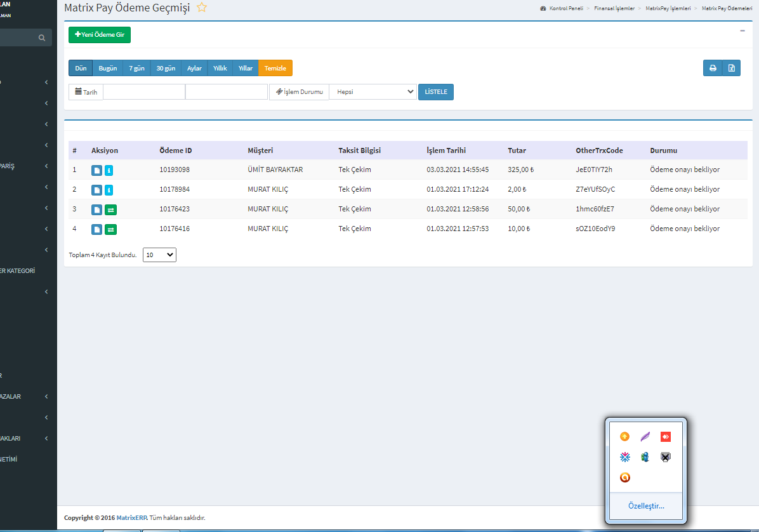Select the 7 gün filter
The height and width of the screenshot is (532, 759).
tap(136, 69)
